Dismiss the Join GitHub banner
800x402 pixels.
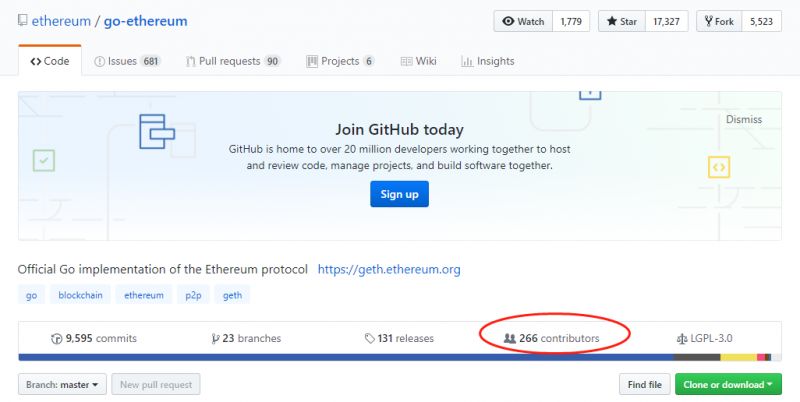tap(743, 119)
